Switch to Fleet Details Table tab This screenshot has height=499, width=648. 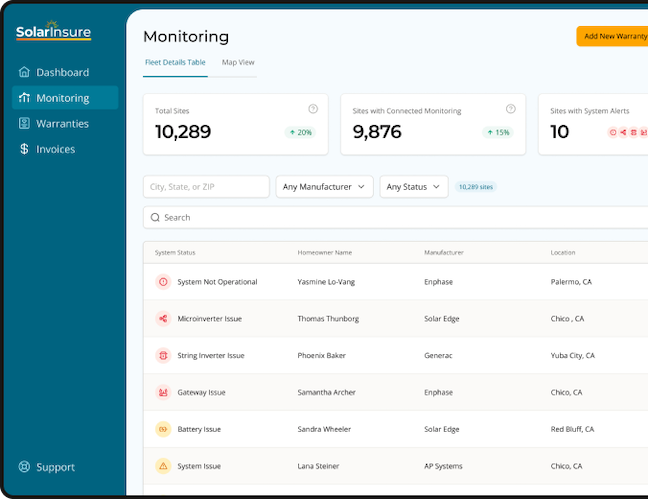(x=175, y=62)
